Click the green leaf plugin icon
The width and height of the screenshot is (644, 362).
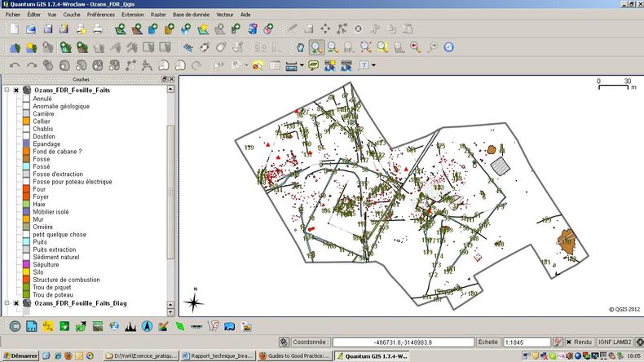click(x=180, y=327)
